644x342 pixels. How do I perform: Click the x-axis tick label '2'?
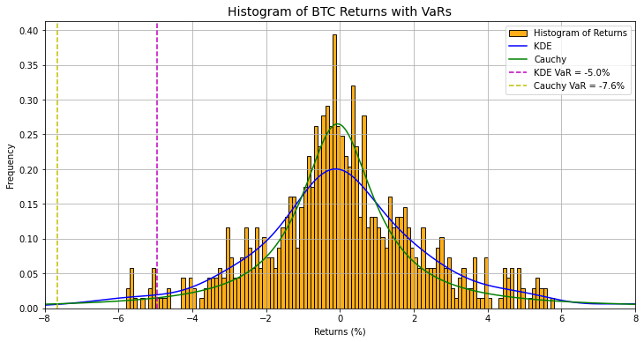[x=414, y=318]
